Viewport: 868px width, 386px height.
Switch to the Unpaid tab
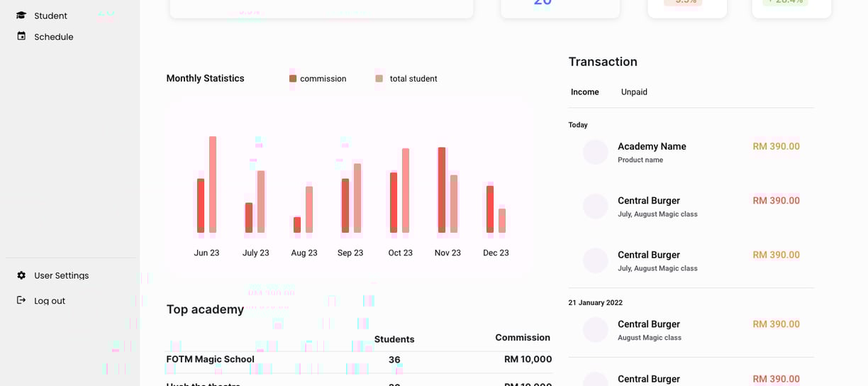tap(634, 92)
